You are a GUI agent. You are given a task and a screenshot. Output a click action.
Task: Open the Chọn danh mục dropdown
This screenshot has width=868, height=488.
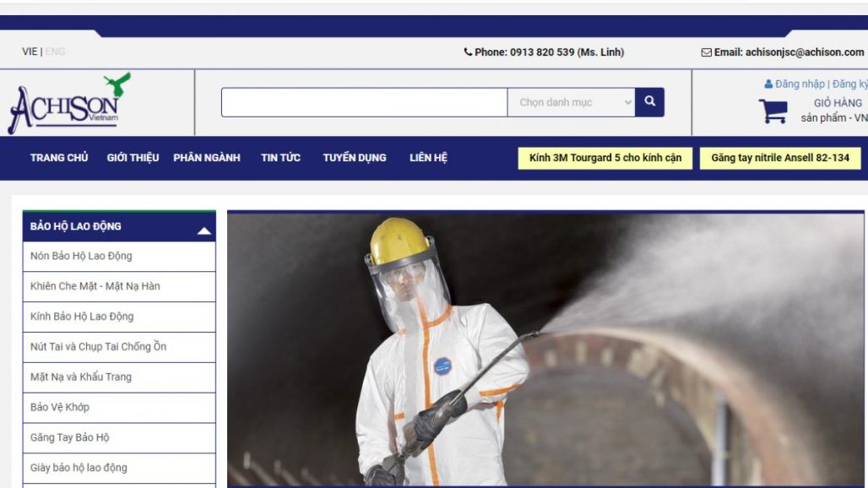[572, 102]
